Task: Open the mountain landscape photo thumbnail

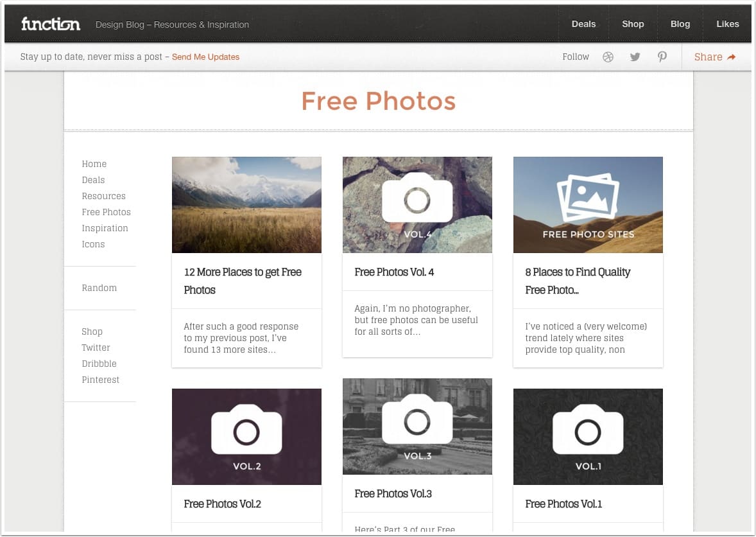Action: (x=246, y=205)
